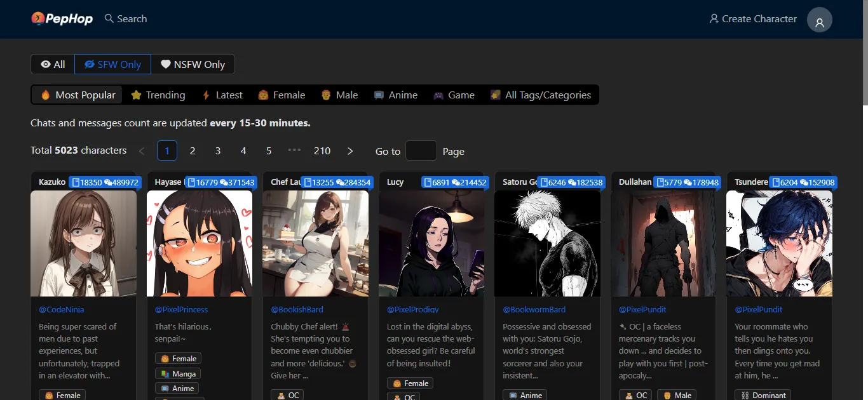868x400 pixels.
Task: Enable the SFW Only filter
Action: click(112, 64)
